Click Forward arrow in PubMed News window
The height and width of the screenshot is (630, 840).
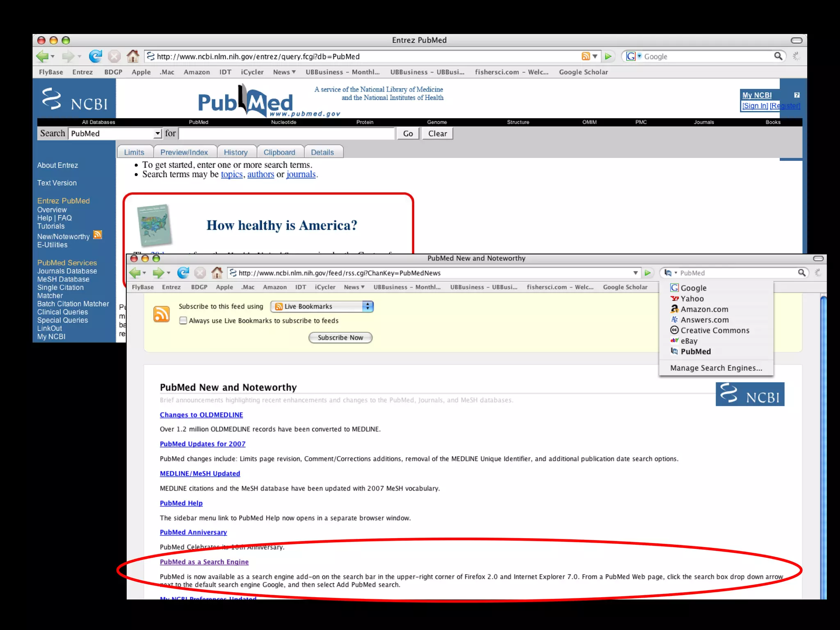coord(158,273)
